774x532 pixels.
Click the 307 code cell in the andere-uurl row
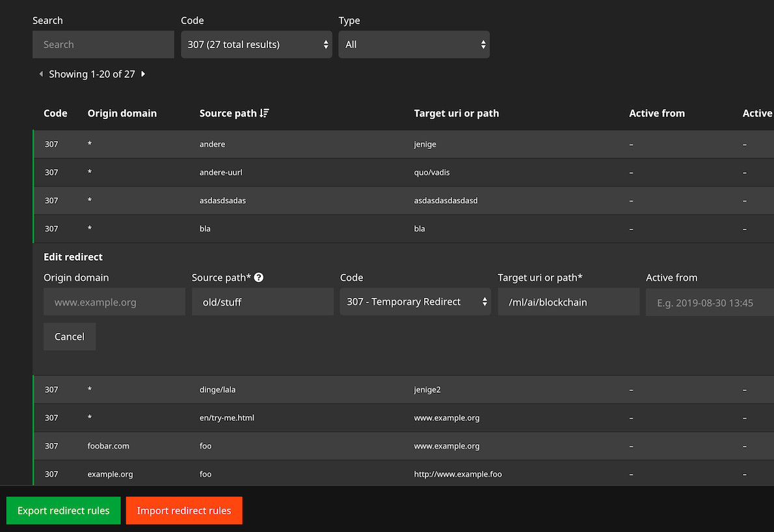coord(51,172)
